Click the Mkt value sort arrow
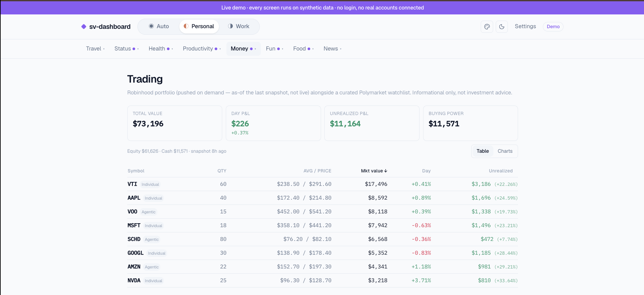The width and height of the screenshot is (644, 295). tap(386, 171)
